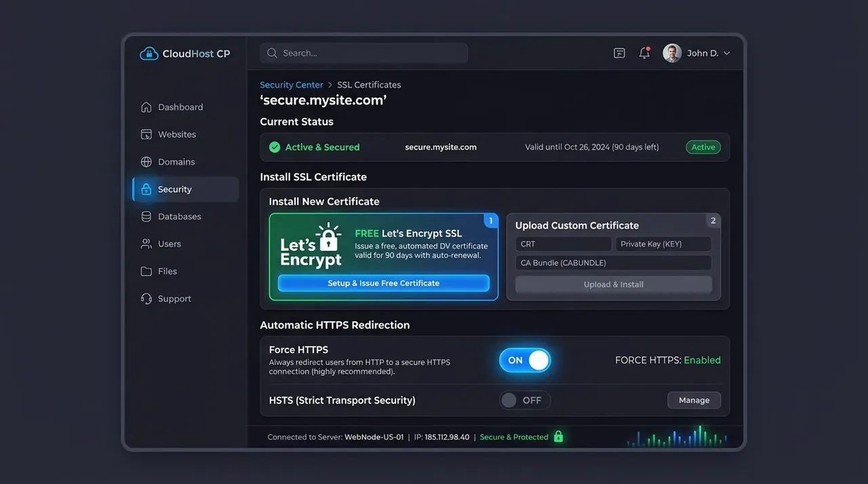Click the Security padlock sidebar icon
Image resolution: width=868 pixels, height=484 pixels.
146,189
